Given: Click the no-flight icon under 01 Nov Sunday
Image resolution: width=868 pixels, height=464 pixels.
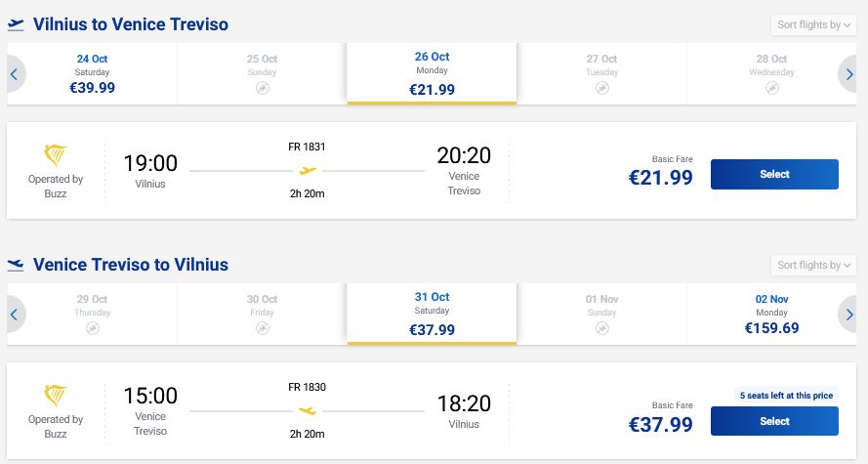Looking at the screenshot, I should point(602,328).
